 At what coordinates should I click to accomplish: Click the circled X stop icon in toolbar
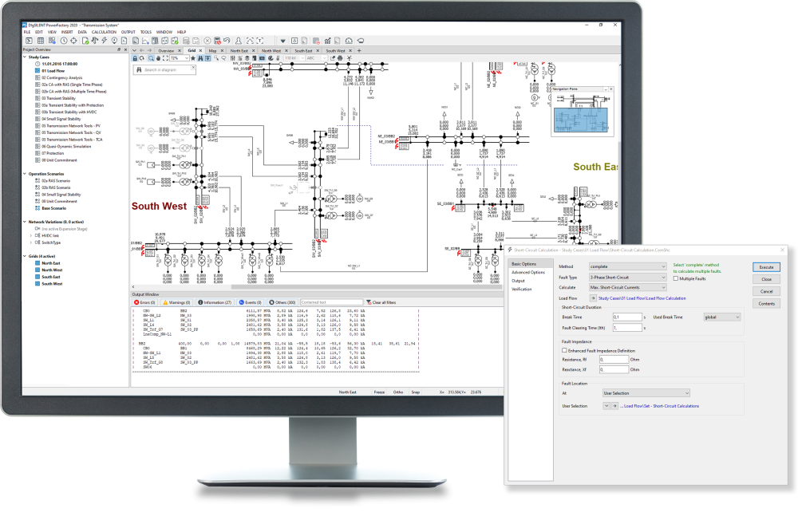207,41
